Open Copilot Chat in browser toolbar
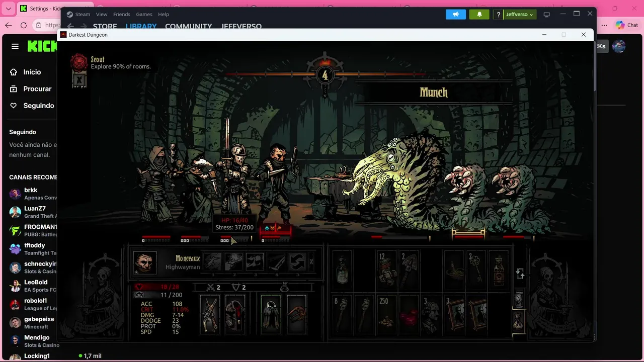This screenshot has height=362, width=644. [x=627, y=25]
